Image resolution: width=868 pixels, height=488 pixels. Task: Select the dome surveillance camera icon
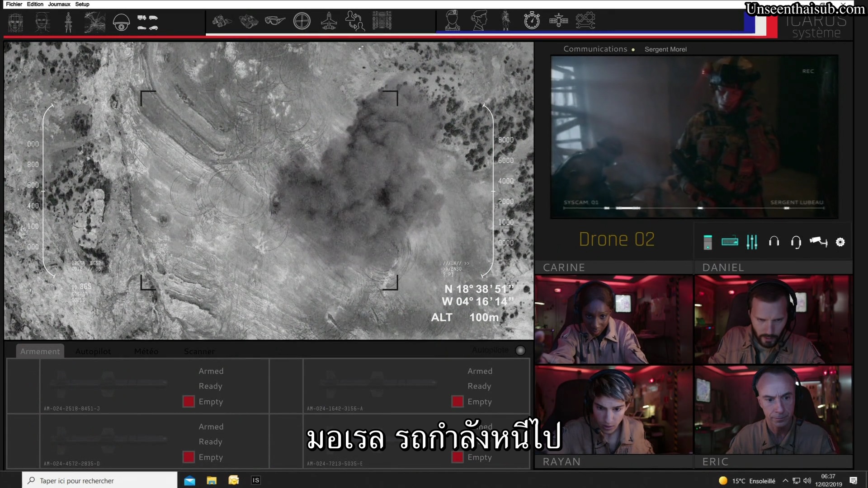[121, 22]
